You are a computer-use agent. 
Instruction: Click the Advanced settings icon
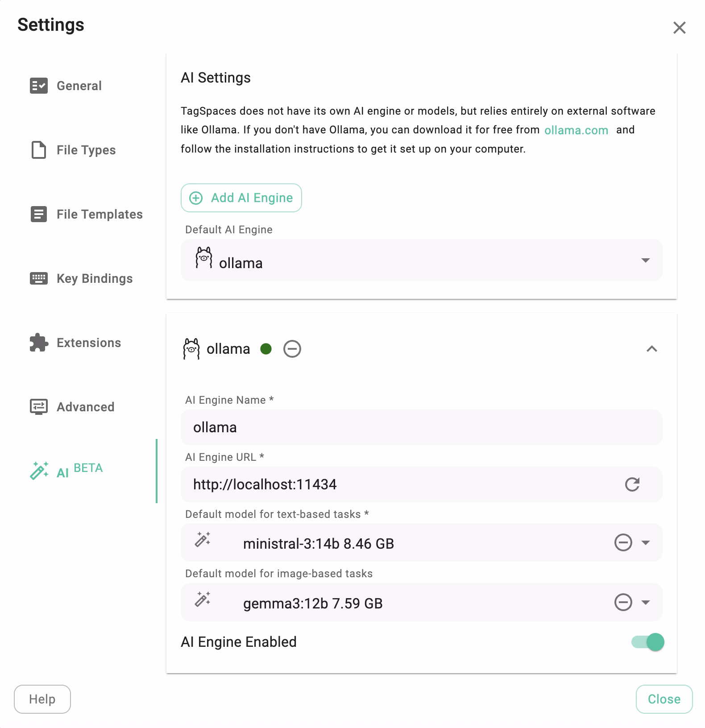pyautogui.click(x=38, y=407)
